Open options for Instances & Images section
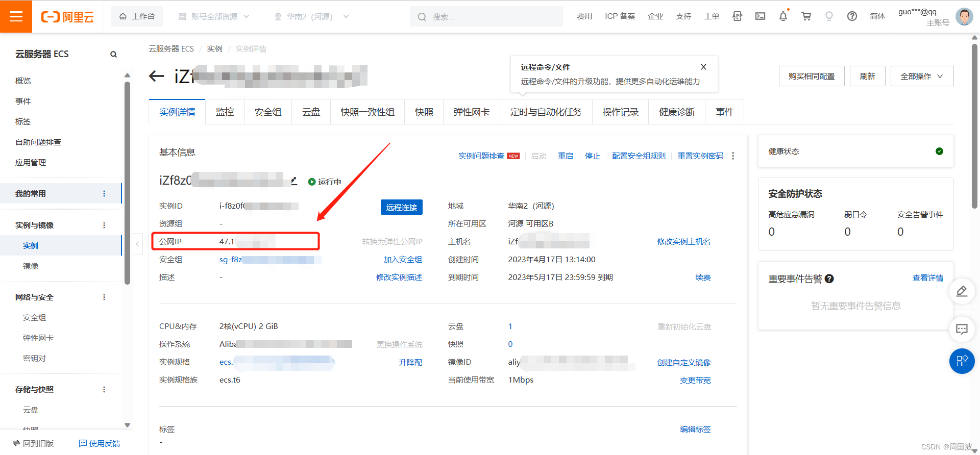 tap(104, 225)
